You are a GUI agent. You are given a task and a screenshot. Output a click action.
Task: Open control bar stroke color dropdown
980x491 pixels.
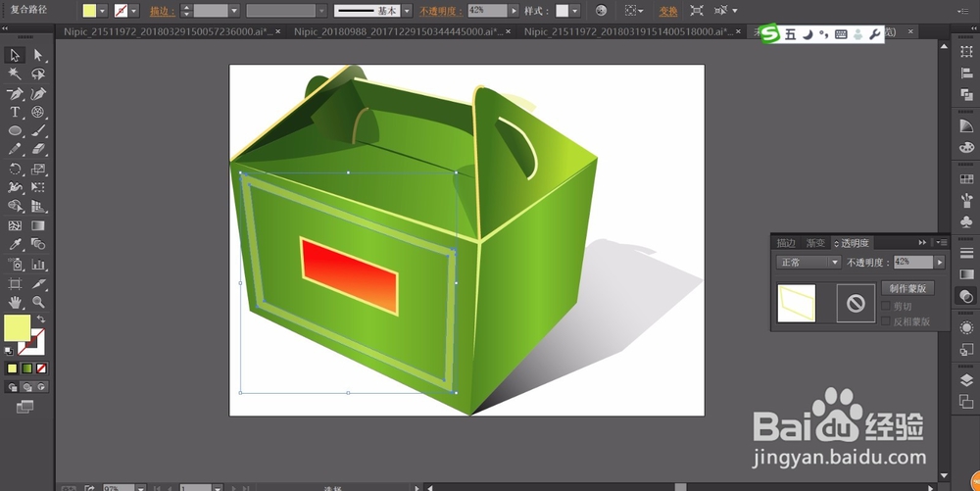133,11
